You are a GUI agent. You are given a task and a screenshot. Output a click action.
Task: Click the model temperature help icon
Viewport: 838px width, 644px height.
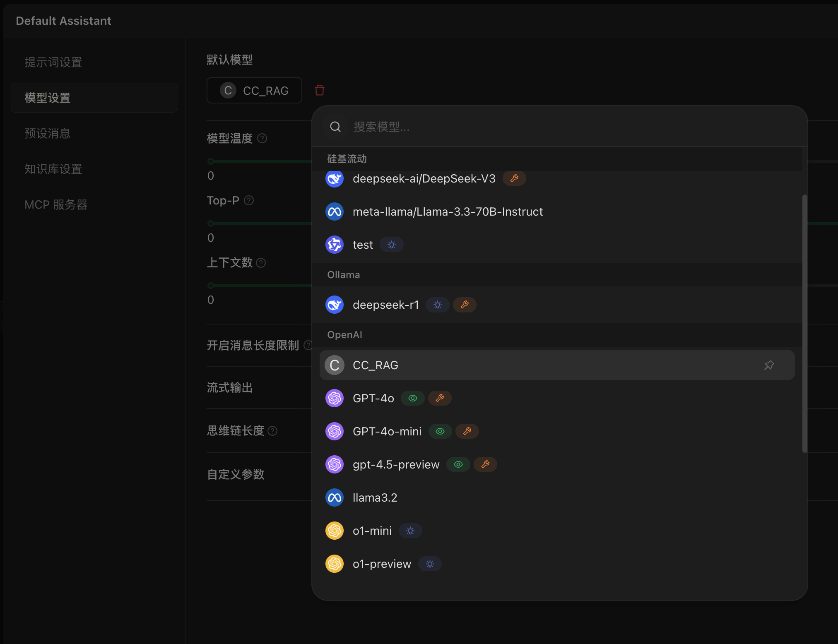tap(262, 138)
